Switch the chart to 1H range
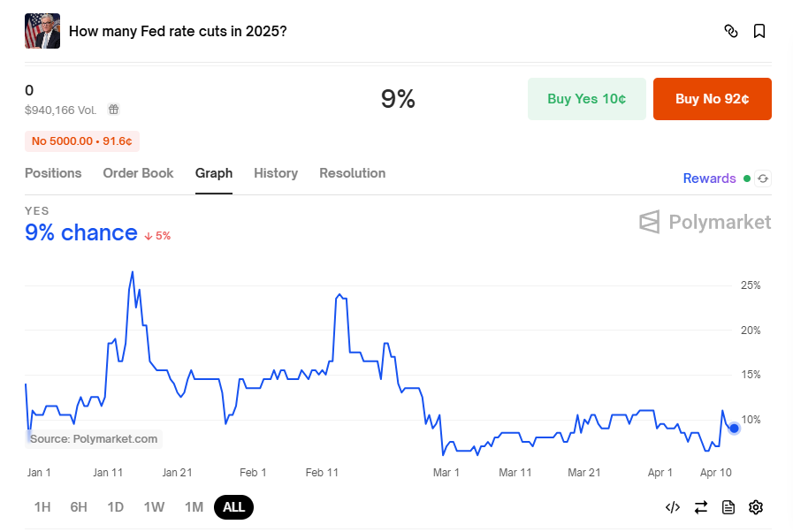 click(x=42, y=507)
